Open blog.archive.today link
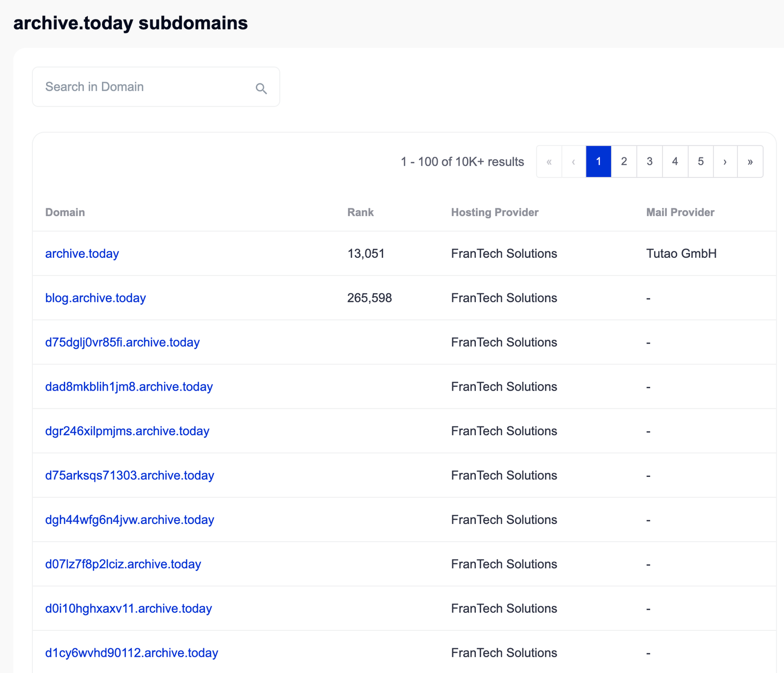 (x=96, y=298)
